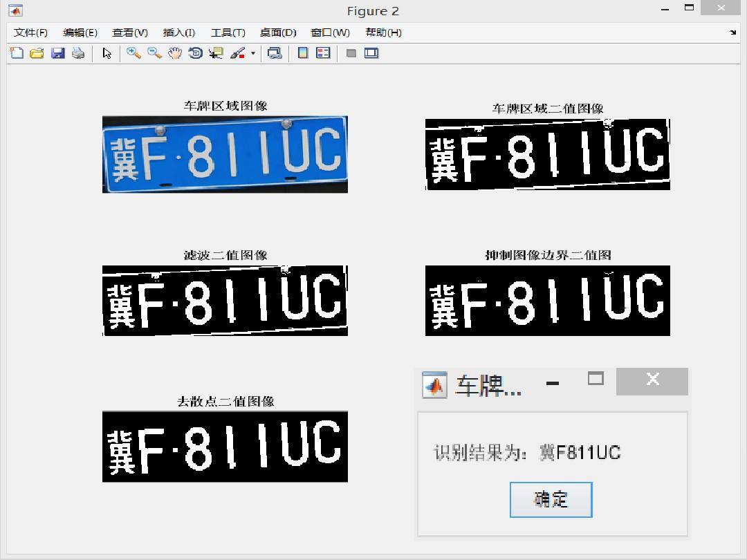Screen dimensions: 747x560
Task: Open the 编辑(E) menu
Action: 80,32
